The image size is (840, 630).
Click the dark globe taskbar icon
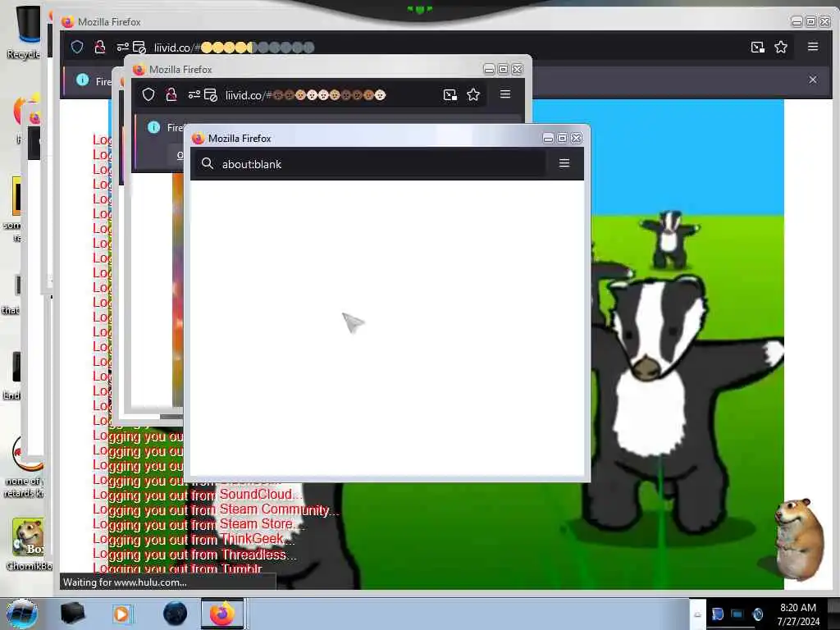tap(175, 614)
